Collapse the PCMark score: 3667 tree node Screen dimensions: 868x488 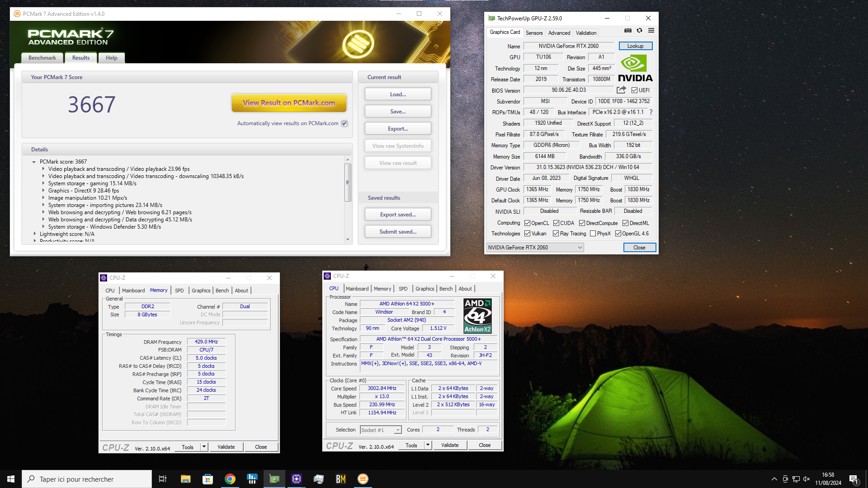click(x=34, y=162)
